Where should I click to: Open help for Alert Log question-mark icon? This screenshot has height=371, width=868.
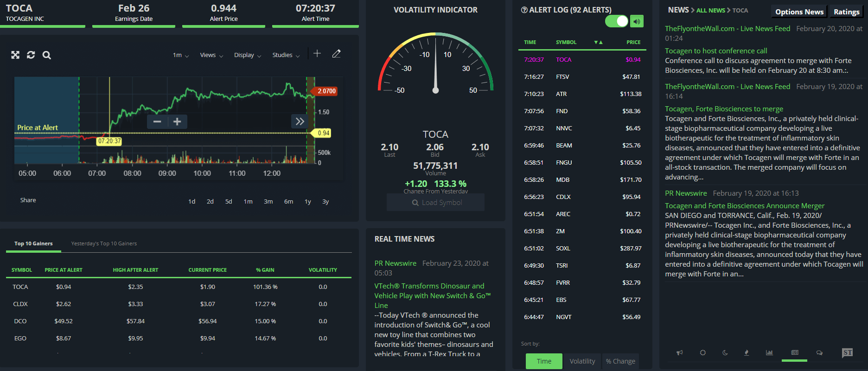(x=524, y=10)
